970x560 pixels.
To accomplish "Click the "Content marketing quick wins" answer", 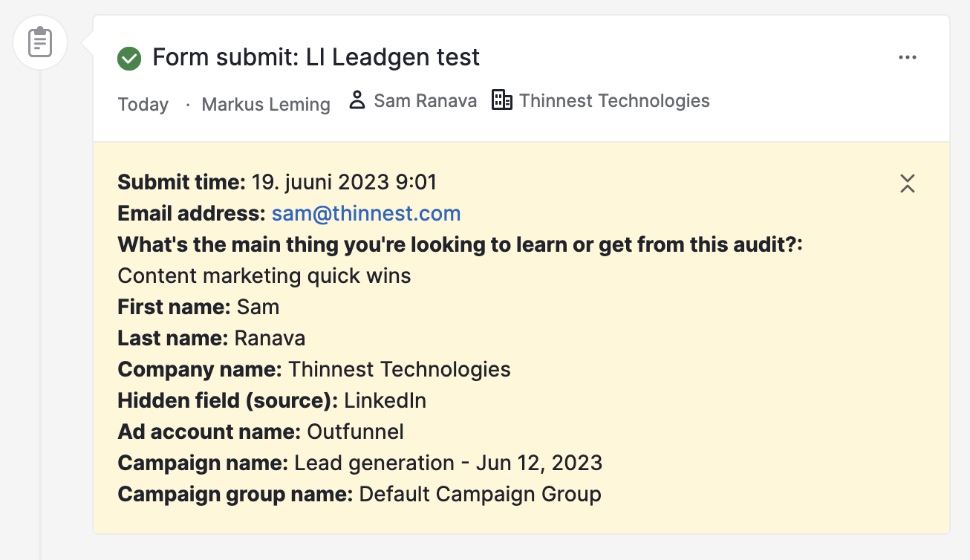I will [x=264, y=276].
